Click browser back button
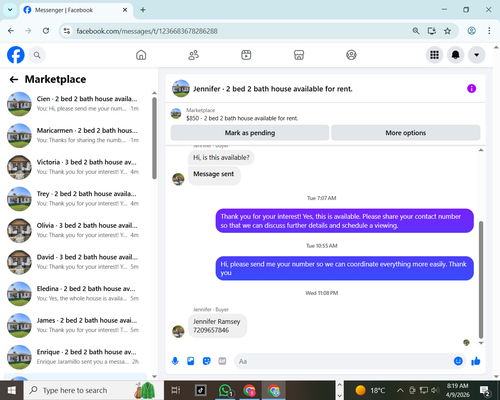 (11, 31)
